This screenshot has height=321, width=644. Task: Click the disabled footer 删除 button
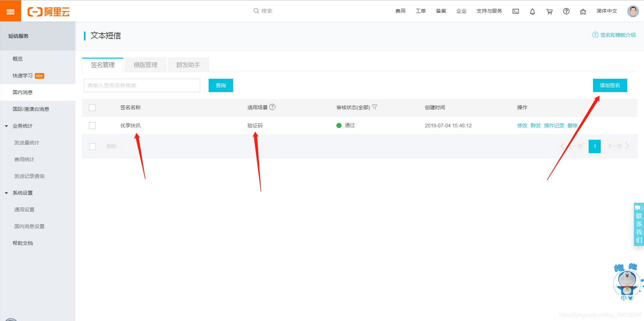111,146
